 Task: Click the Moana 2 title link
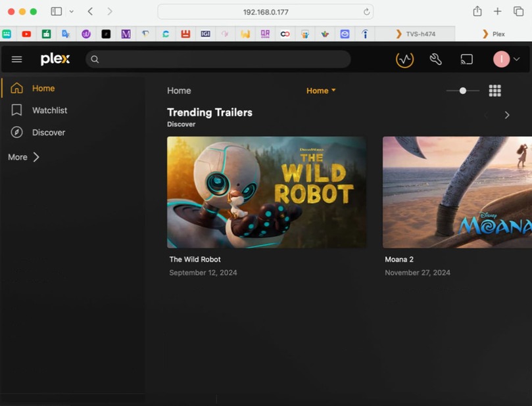coord(399,259)
